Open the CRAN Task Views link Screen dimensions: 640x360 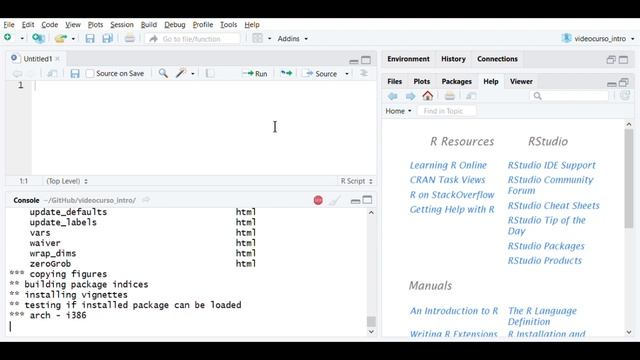click(447, 180)
